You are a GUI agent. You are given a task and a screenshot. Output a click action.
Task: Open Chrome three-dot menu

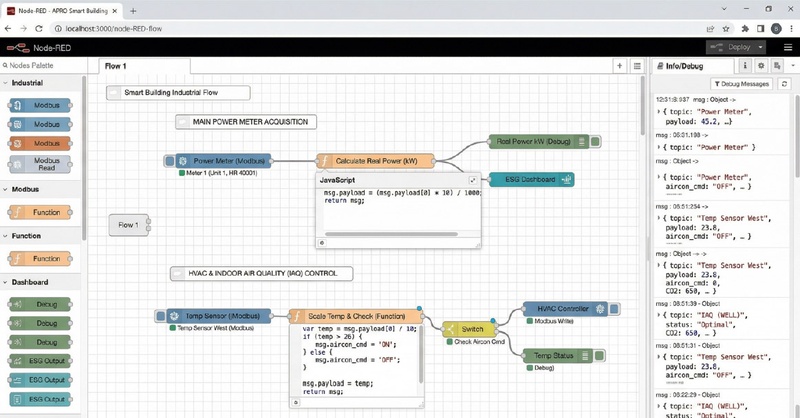coord(791,29)
